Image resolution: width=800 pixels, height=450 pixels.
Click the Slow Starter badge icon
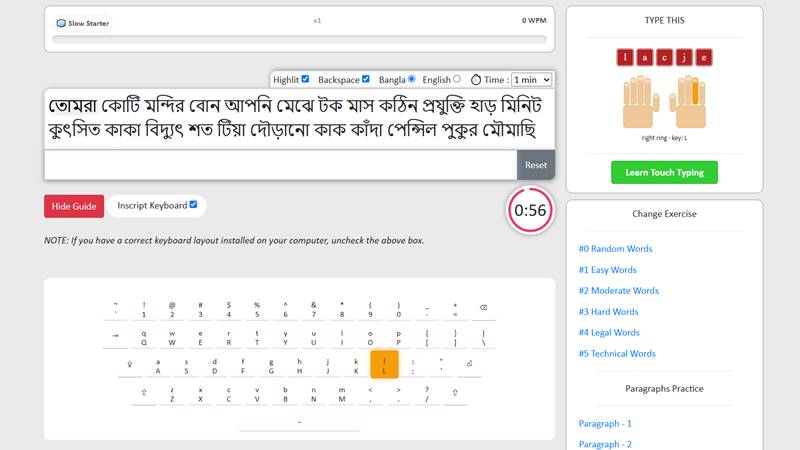tap(61, 23)
